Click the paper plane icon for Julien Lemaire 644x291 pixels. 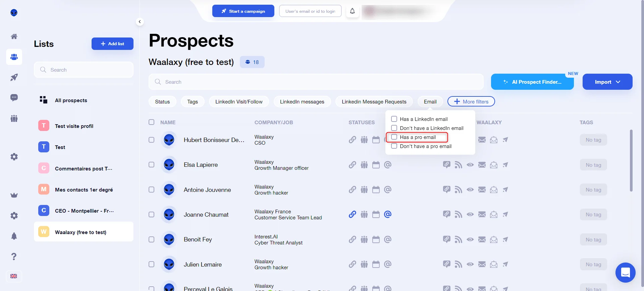click(505, 264)
